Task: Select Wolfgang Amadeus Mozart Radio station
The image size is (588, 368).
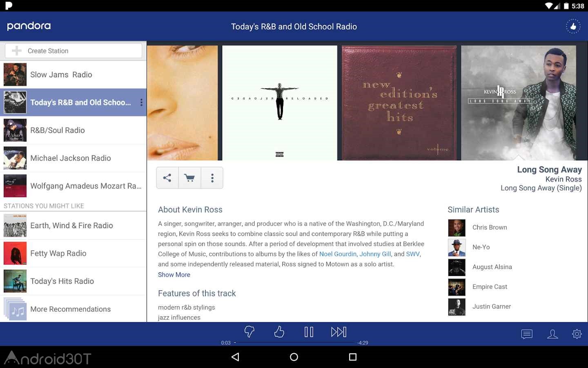Action: click(x=73, y=186)
